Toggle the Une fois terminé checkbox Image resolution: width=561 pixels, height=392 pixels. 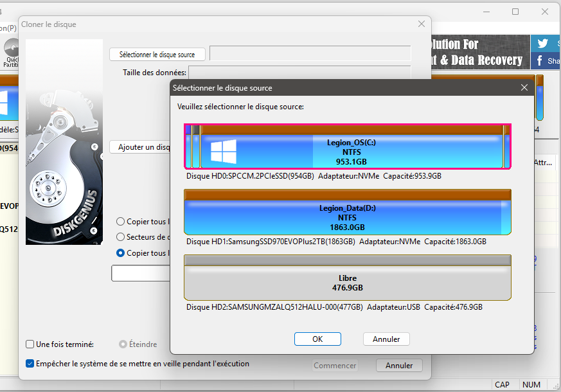(x=30, y=344)
